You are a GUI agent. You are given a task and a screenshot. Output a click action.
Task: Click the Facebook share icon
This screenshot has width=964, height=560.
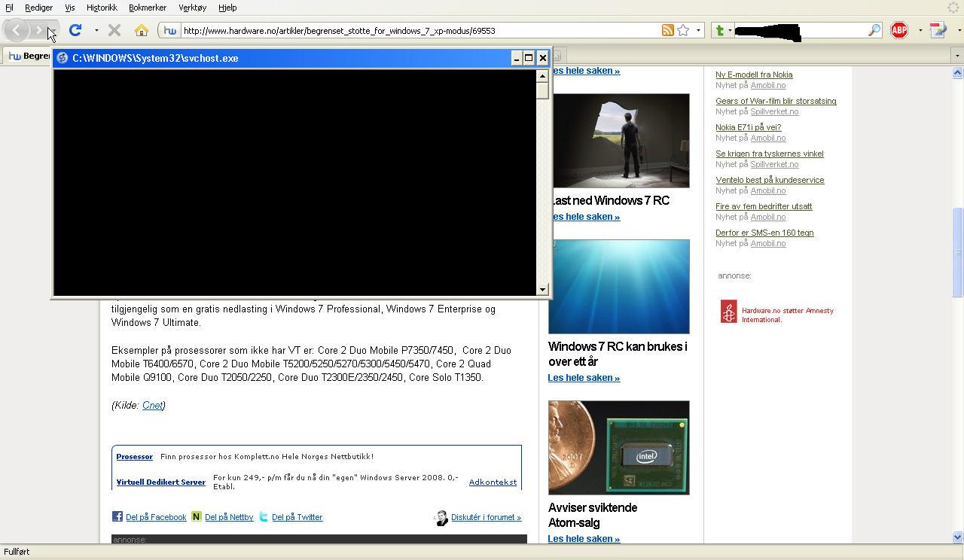(x=117, y=516)
